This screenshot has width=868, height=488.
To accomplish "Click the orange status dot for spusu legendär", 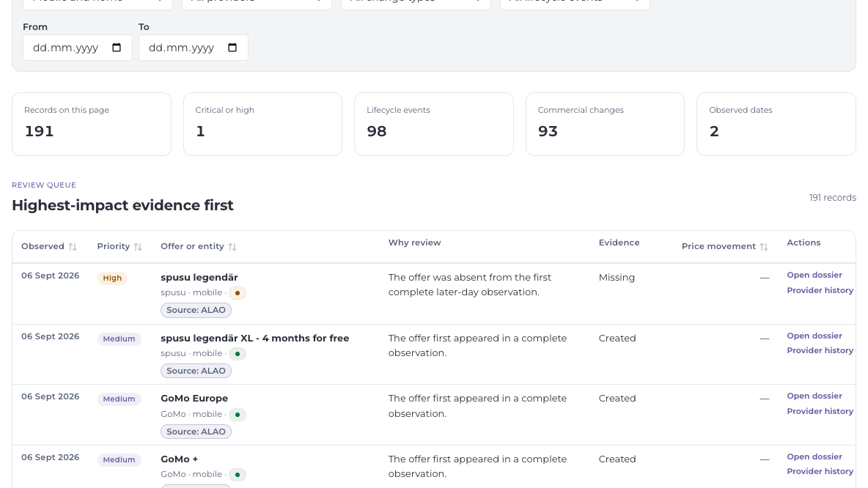I will (x=238, y=293).
